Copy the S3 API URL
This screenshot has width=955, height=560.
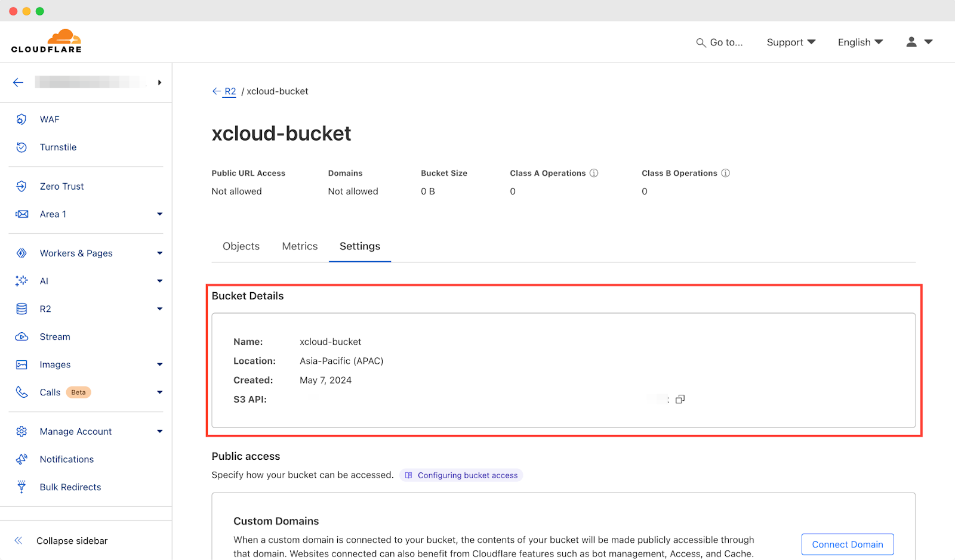click(680, 400)
